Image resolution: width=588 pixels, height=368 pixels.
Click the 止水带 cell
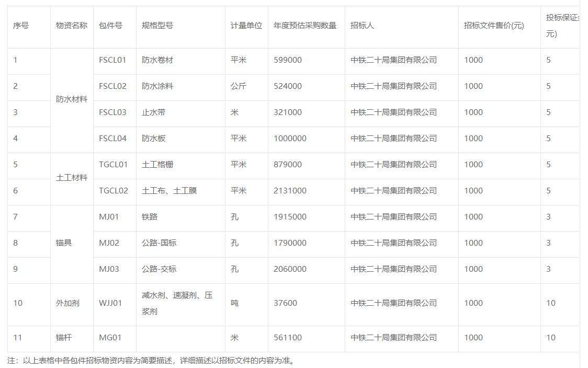click(x=154, y=112)
